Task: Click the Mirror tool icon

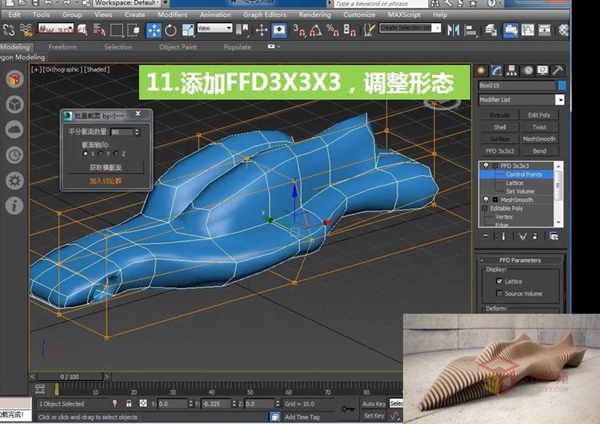Action: pyautogui.click(x=453, y=30)
